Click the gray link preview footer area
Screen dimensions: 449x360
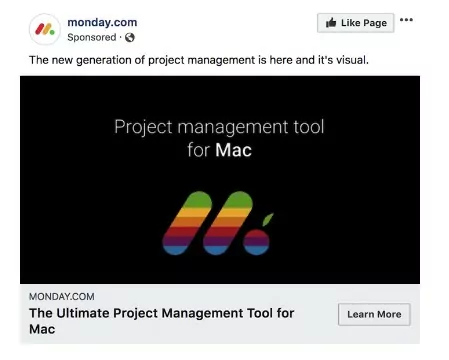pos(220,314)
